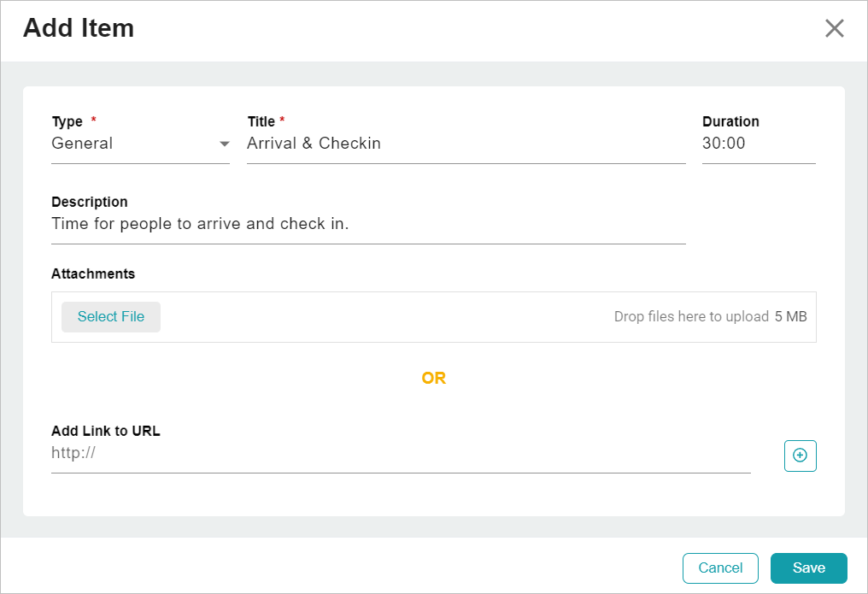Click into the Description text field
868x594 pixels.
367,224
